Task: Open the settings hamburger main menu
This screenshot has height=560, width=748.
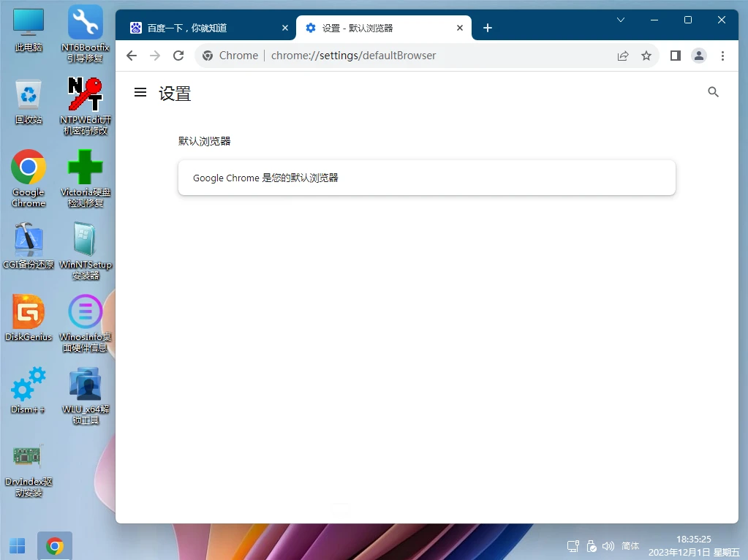Action: (x=140, y=92)
